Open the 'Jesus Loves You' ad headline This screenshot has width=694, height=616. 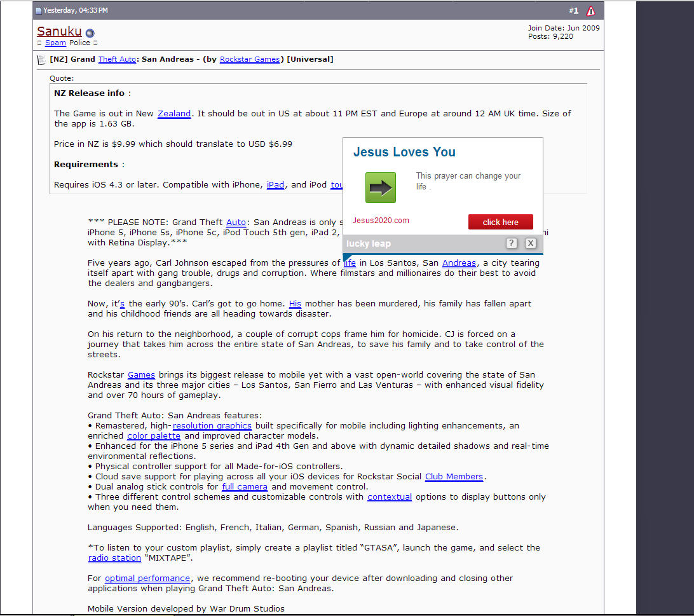[404, 152]
